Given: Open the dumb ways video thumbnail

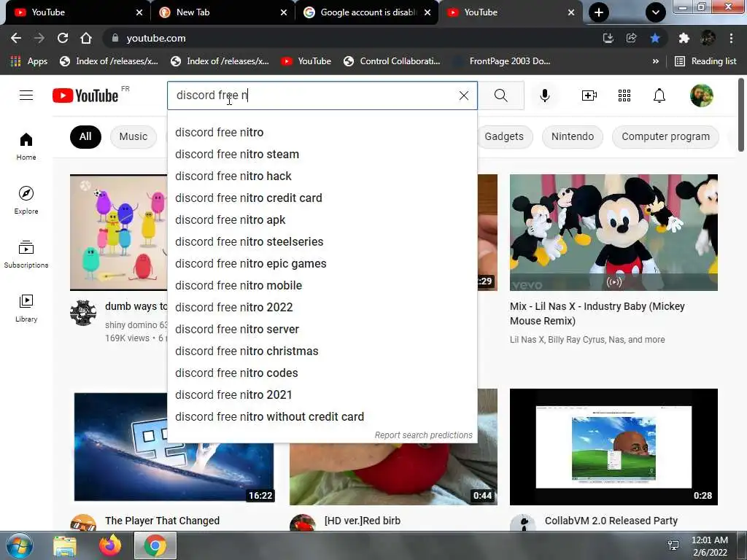Looking at the screenshot, I should coord(119,233).
